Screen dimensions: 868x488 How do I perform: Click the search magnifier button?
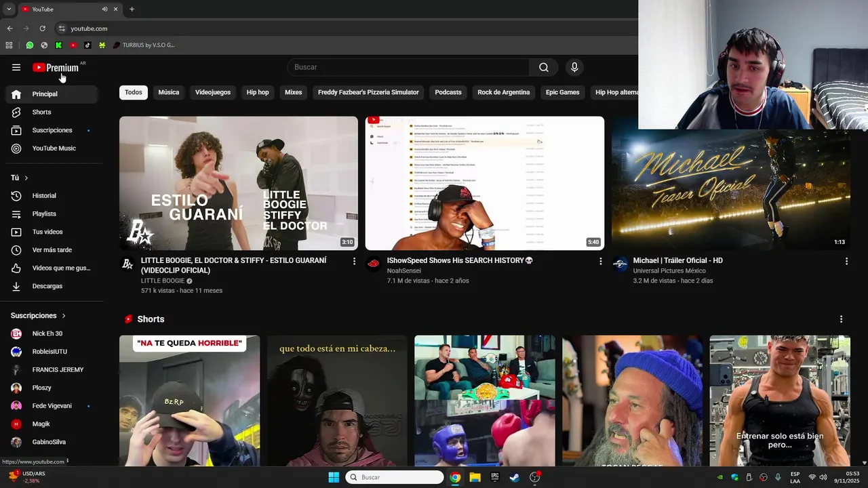pyautogui.click(x=544, y=67)
